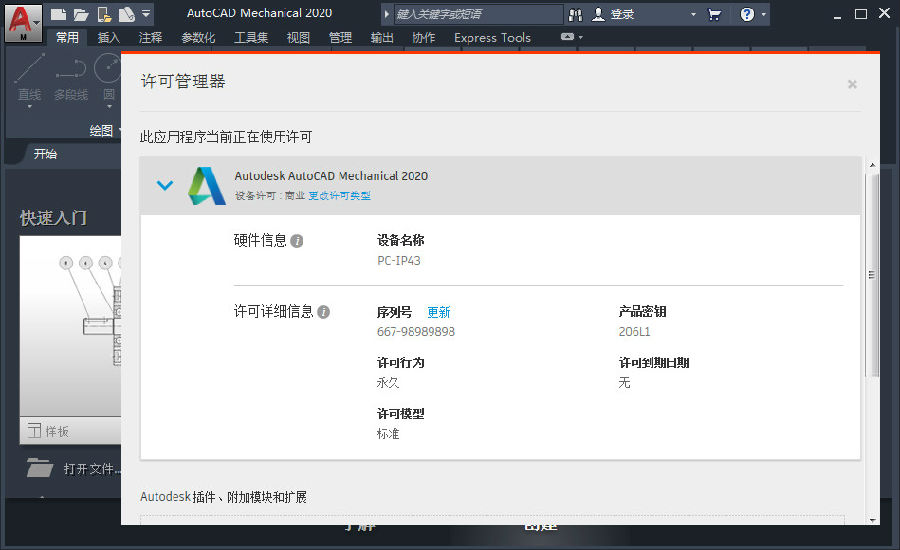
Task: Click the 打开文件... link
Action: pos(92,470)
